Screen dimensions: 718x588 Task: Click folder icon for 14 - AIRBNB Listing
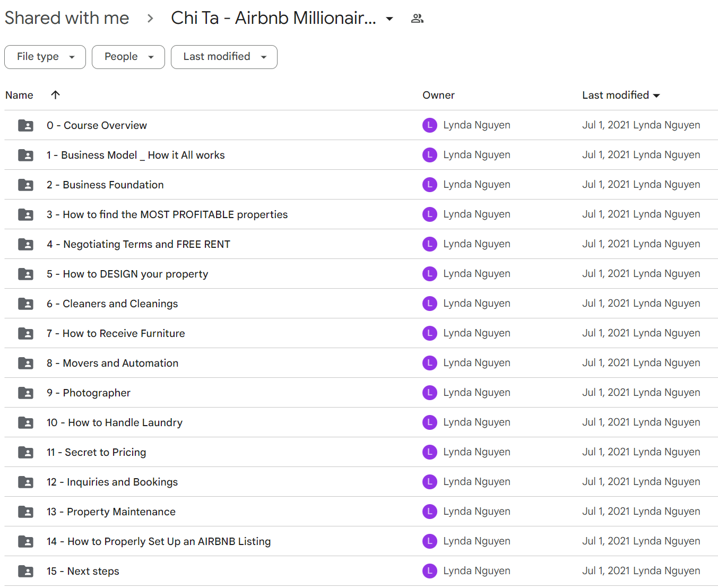pos(25,541)
